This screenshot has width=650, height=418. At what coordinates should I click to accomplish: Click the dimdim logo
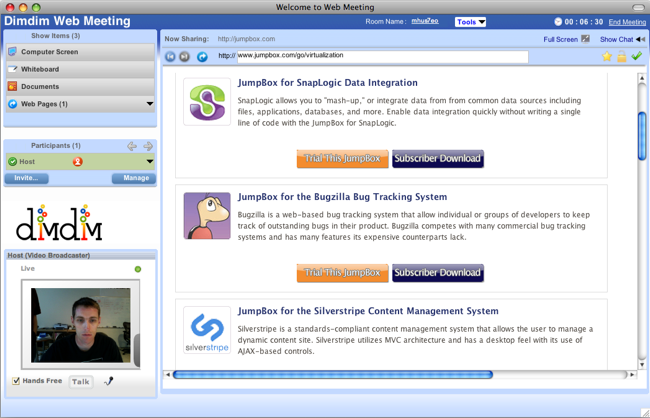[59, 222]
